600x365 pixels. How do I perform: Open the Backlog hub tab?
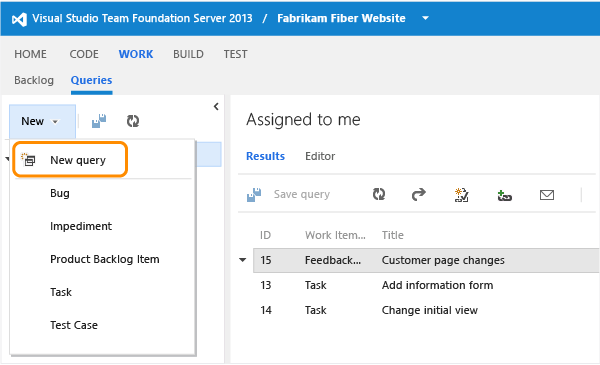point(34,80)
